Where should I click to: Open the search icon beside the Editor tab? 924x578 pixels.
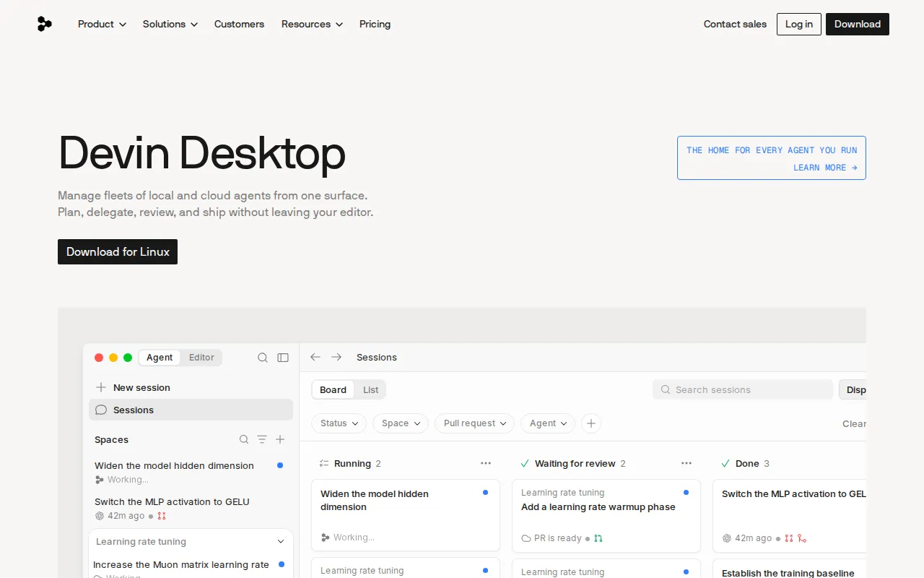(x=263, y=358)
